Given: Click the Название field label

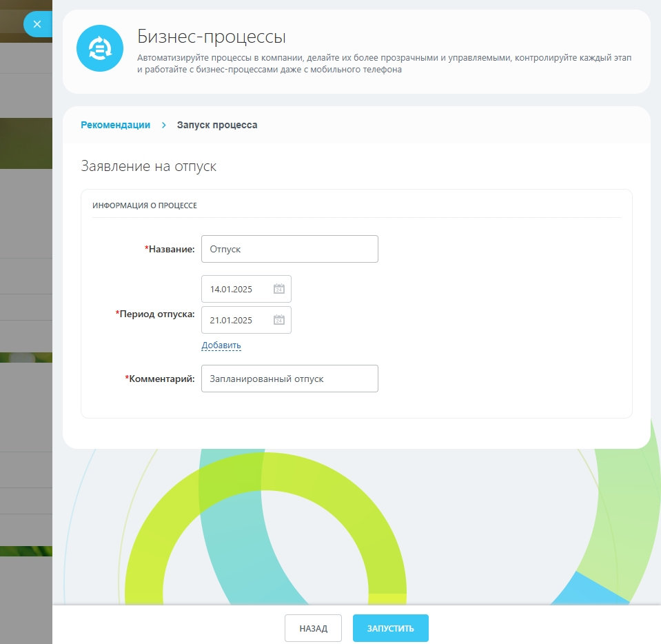Looking at the screenshot, I should click(x=170, y=249).
